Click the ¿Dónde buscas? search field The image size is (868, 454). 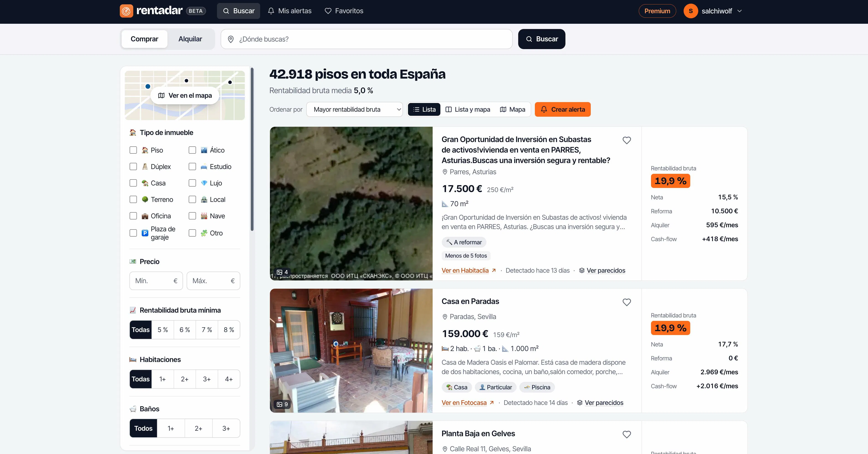coord(367,39)
